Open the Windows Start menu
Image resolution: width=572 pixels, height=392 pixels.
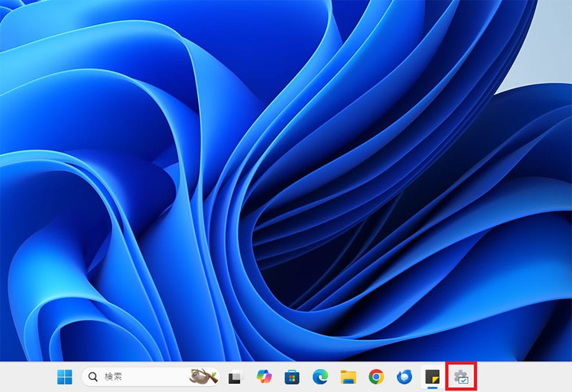click(64, 377)
